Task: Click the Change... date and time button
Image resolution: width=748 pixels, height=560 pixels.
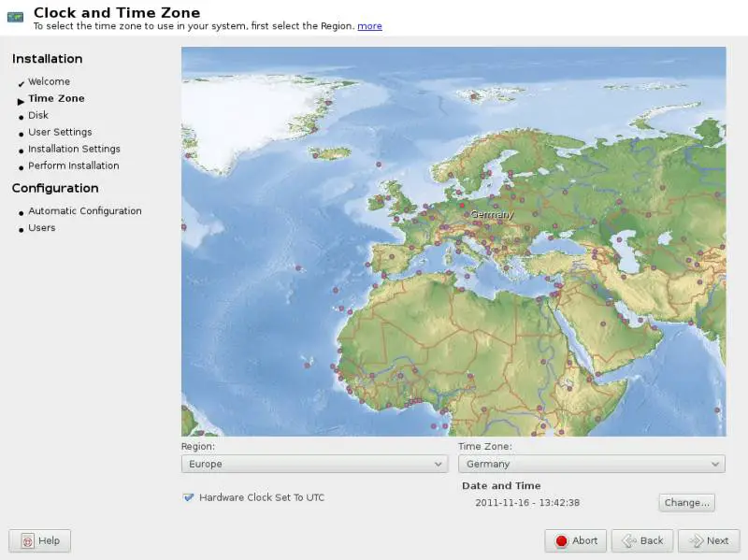Action: point(686,503)
